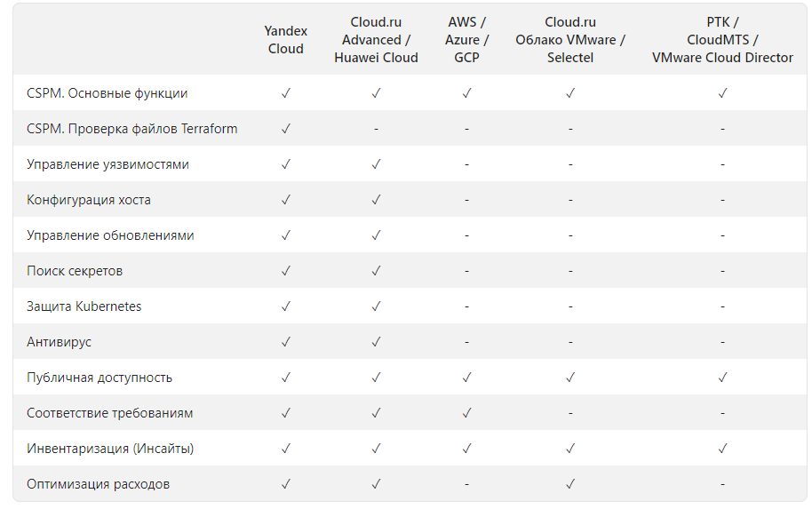
Task: Click the Huawei Cloud checkmark for Поиск секретов
Action: tap(376, 271)
